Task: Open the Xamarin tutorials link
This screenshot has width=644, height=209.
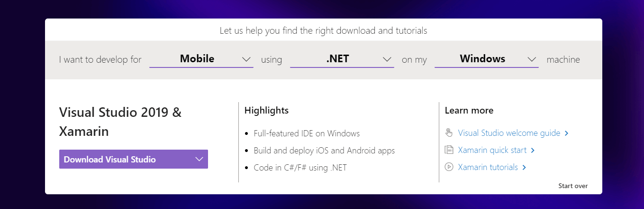Action: click(488, 167)
